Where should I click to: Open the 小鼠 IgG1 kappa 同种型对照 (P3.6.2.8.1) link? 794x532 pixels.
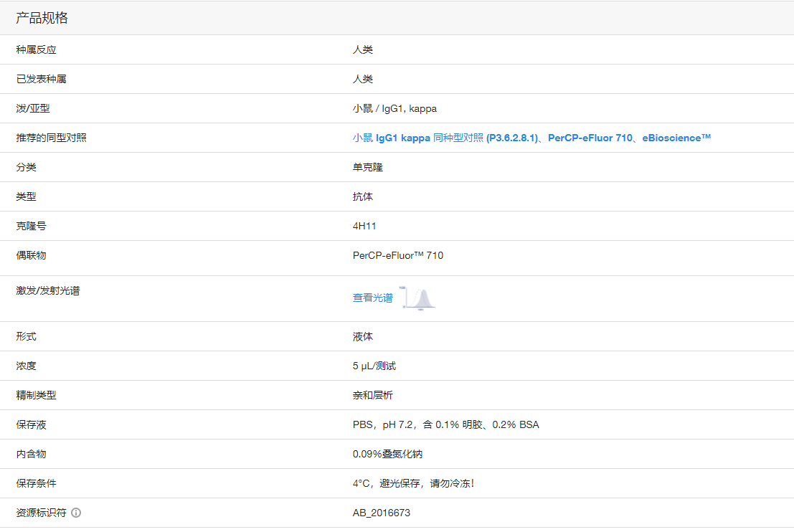point(448,138)
